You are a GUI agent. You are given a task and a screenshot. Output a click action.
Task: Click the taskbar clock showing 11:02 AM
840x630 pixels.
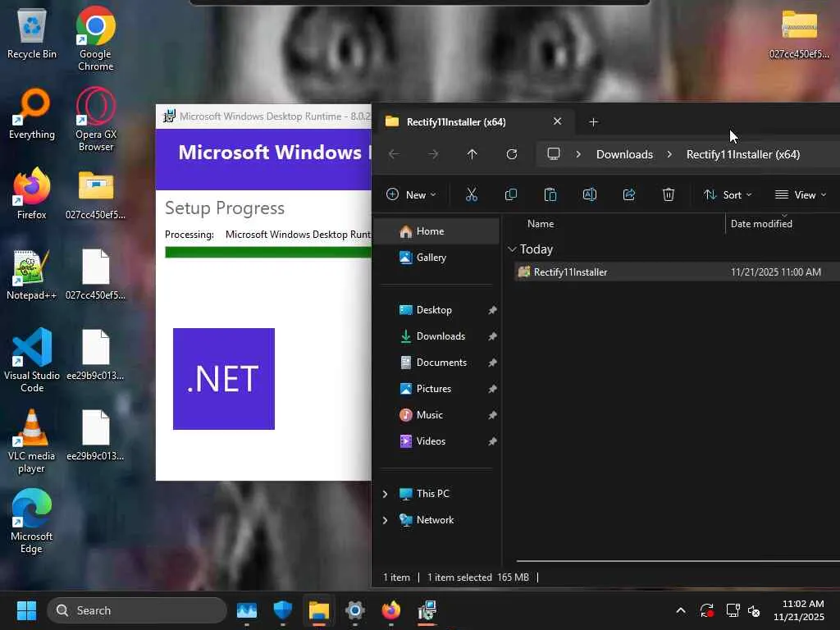799,610
